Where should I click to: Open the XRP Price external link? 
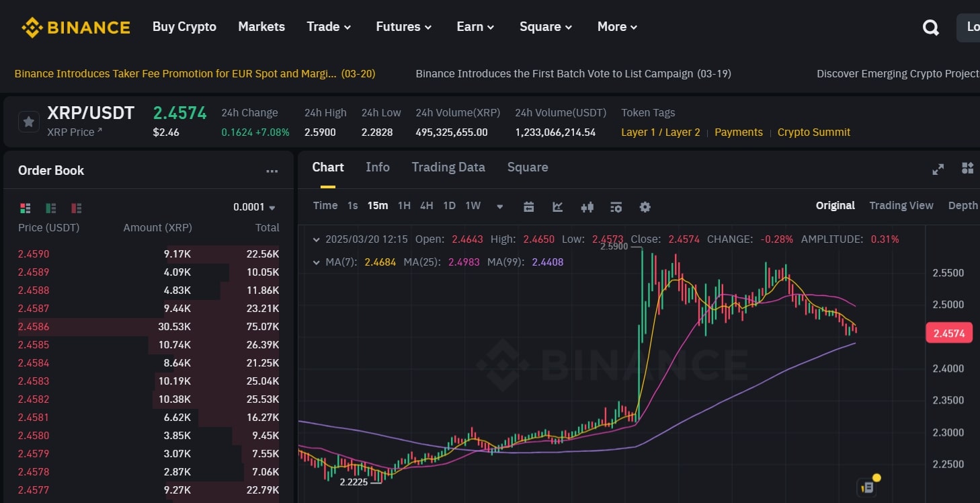75,132
